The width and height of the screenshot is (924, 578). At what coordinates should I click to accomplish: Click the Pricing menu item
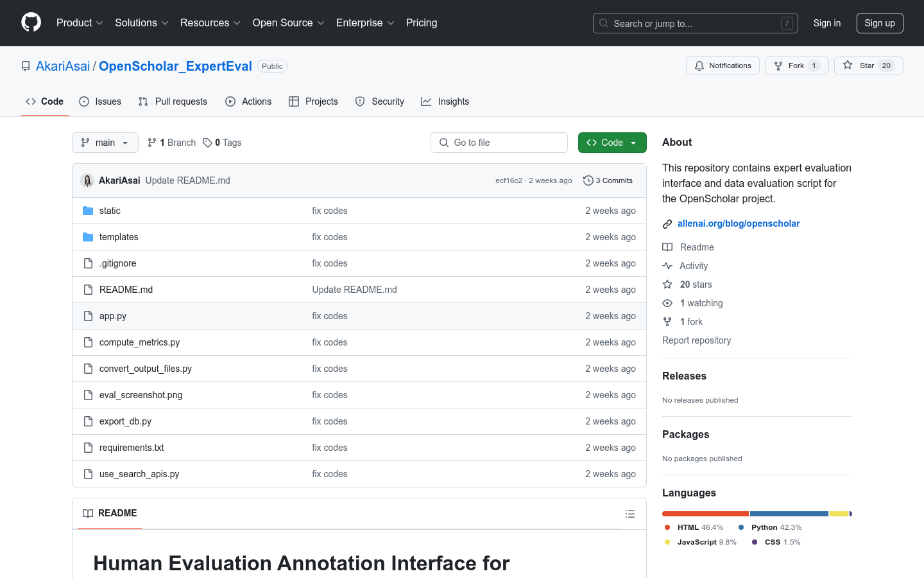pyautogui.click(x=422, y=22)
